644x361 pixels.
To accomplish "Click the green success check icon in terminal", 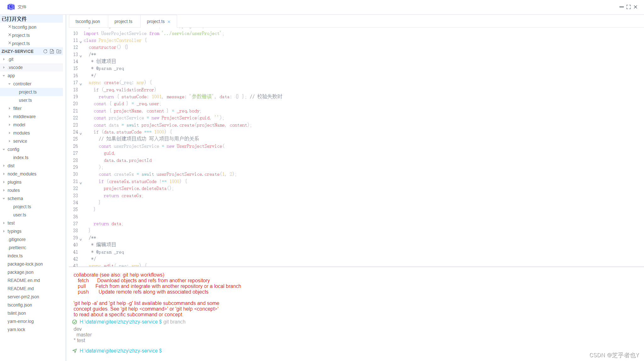I will pos(75,322).
